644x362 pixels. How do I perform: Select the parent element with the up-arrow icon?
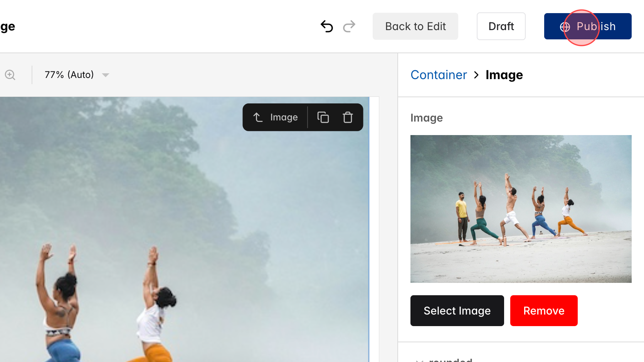(257, 117)
